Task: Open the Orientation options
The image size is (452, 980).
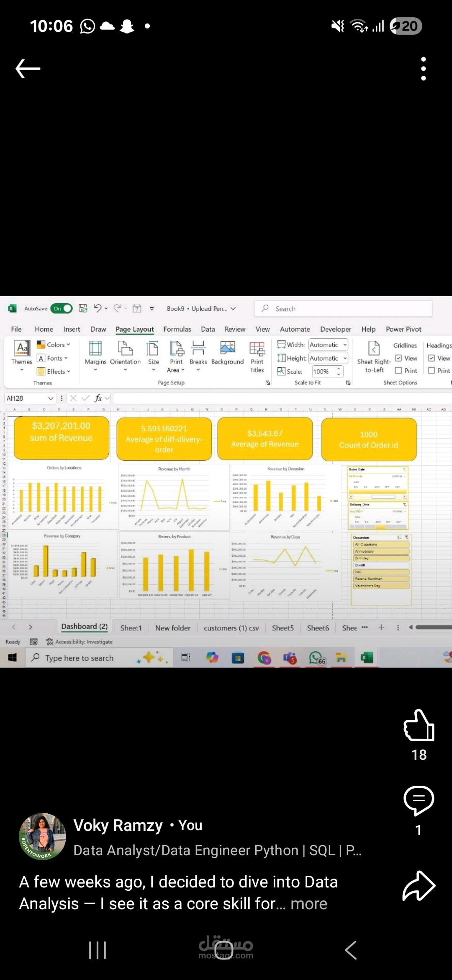Action: coord(125,355)
